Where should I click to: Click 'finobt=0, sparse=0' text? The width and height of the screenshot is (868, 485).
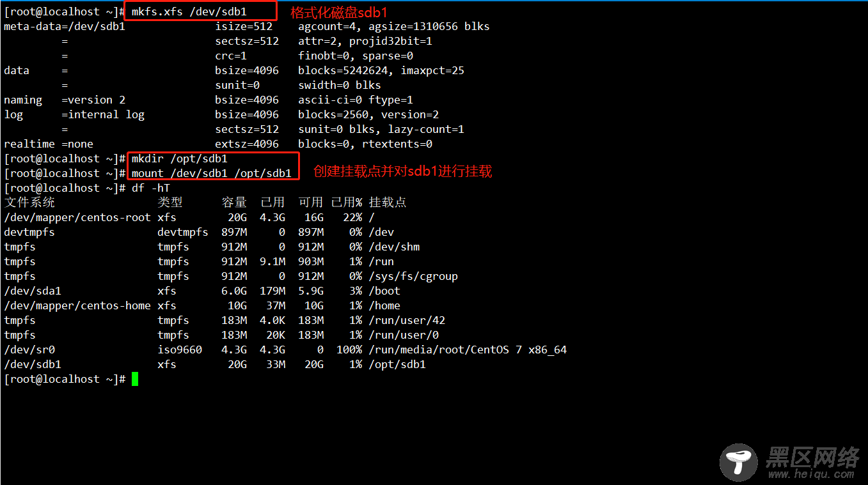pos(356,56)
